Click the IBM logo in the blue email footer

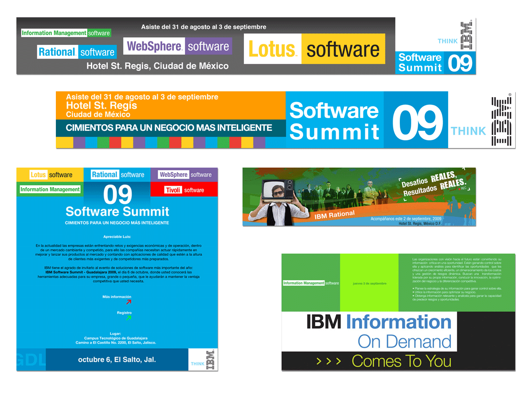pyautogui.click(x=210, y=360)
